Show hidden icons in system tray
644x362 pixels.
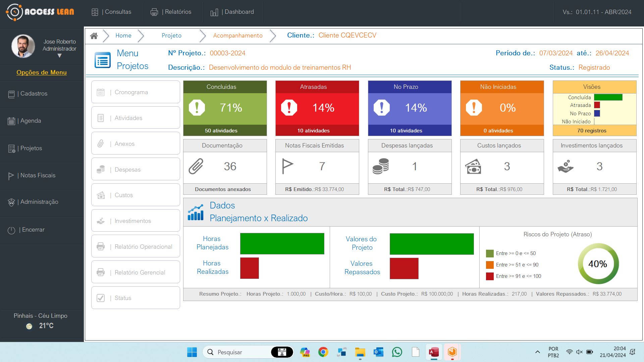coord(537,352)
